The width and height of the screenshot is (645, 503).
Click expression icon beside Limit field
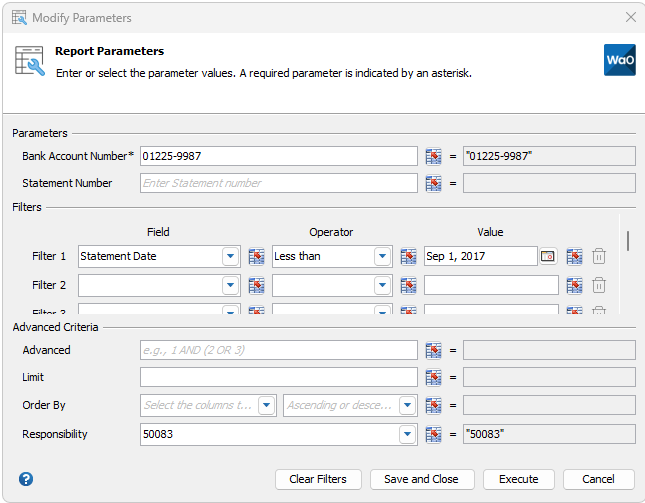[x=433, y=377]
